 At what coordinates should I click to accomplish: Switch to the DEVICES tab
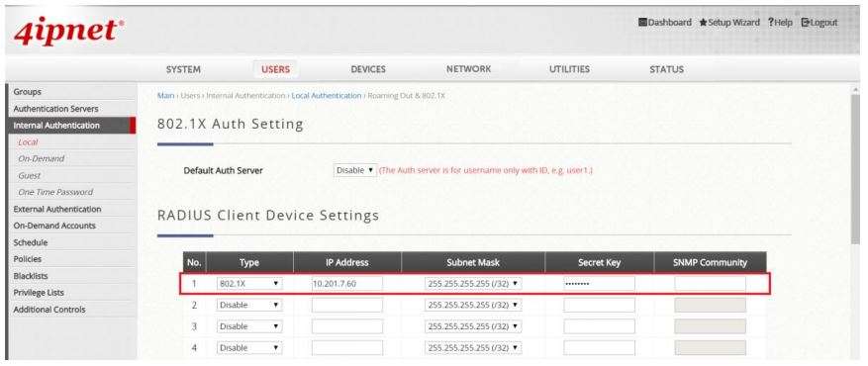pos(368,69)
